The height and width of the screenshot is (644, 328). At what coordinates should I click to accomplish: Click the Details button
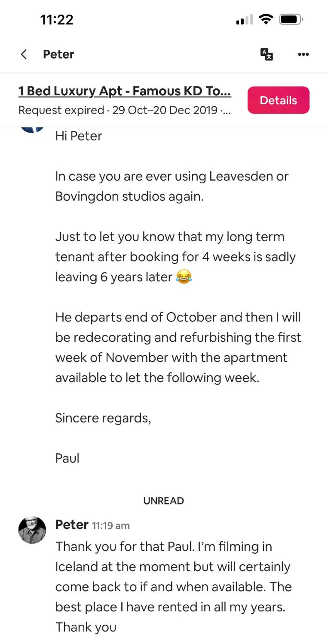coord(278,100)
